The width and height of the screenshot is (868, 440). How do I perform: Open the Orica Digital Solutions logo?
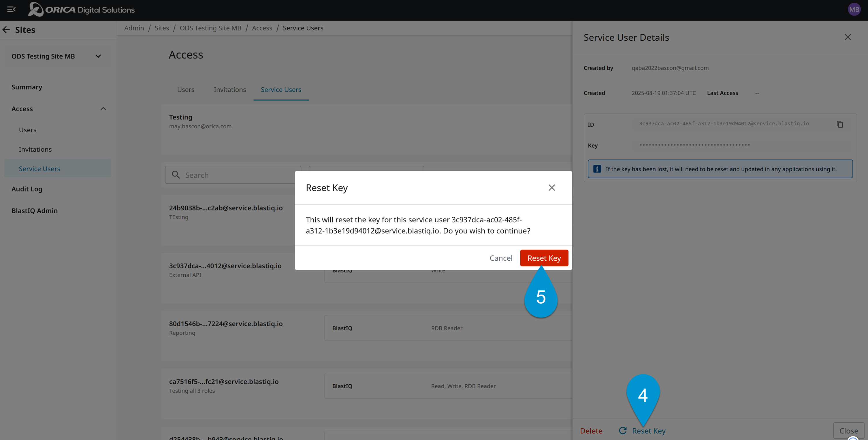[x=81, y=10]
